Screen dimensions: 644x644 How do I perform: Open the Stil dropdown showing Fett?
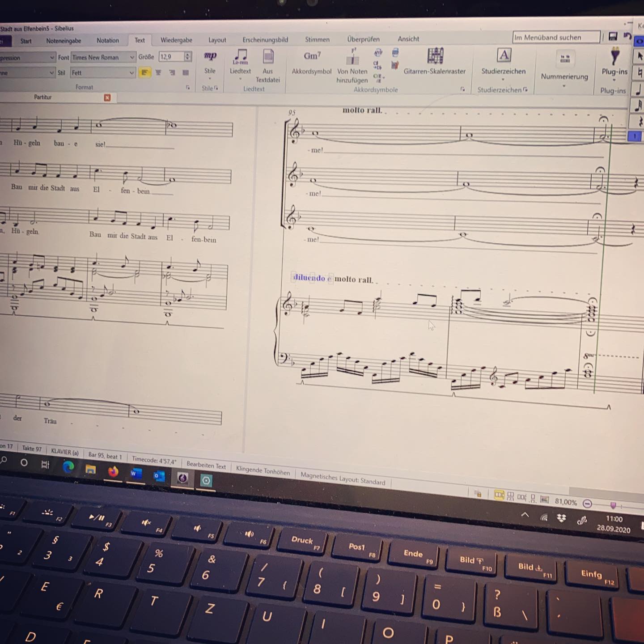(103, 72)
